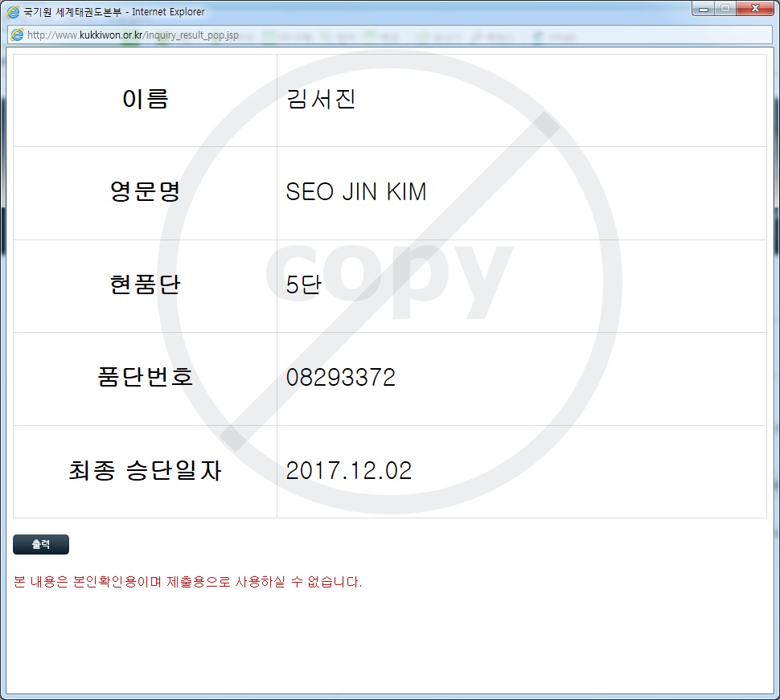
Task: Click the 출력 print button
Action: (41, 544)
